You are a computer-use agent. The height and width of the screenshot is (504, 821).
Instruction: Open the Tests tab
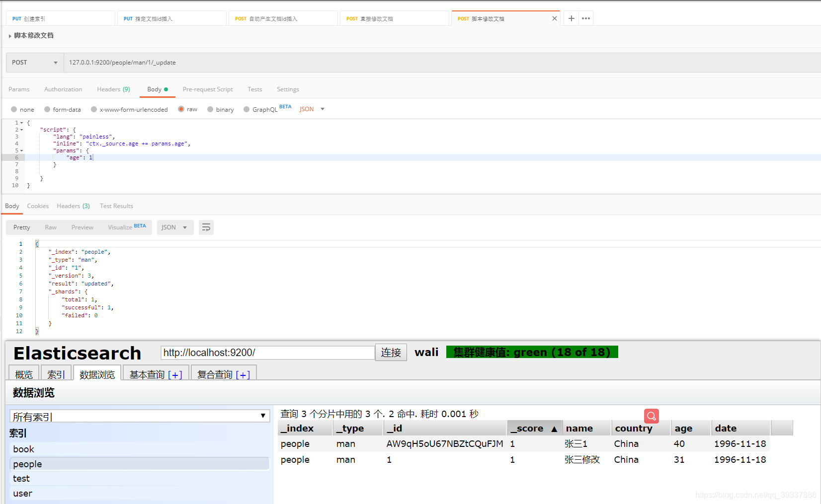255,89
